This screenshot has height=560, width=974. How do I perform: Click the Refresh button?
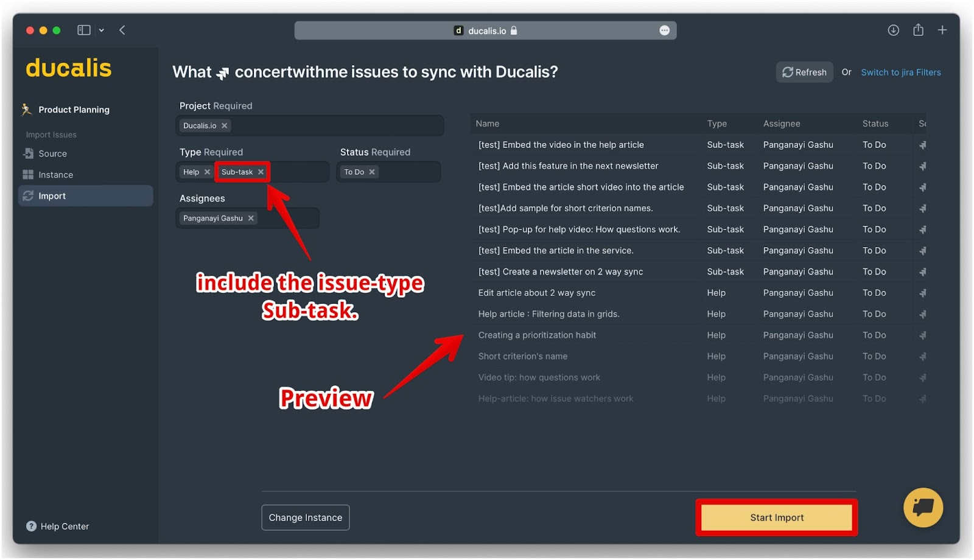coord(804,72)
